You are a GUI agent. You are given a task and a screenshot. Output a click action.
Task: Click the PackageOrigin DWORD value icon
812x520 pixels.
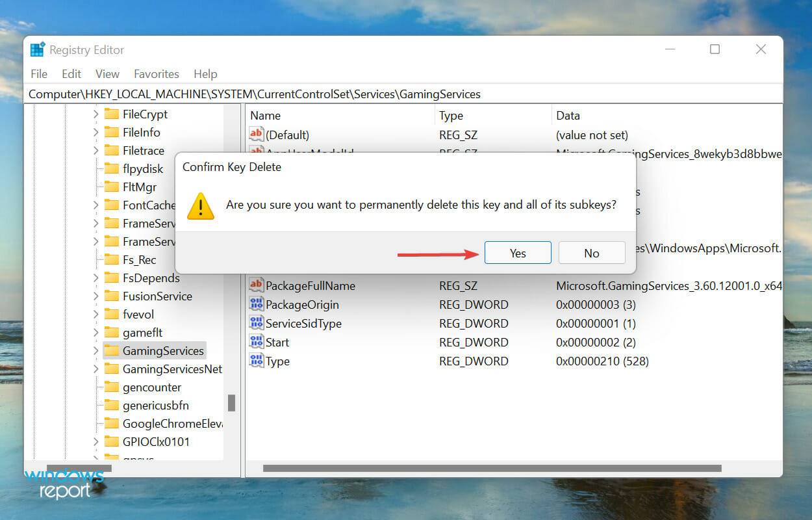coord(256,304)
